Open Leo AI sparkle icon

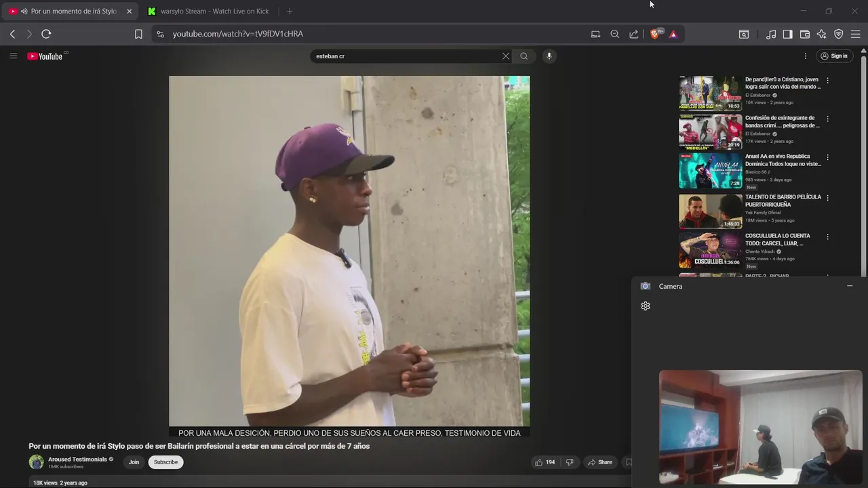[822, 34]
